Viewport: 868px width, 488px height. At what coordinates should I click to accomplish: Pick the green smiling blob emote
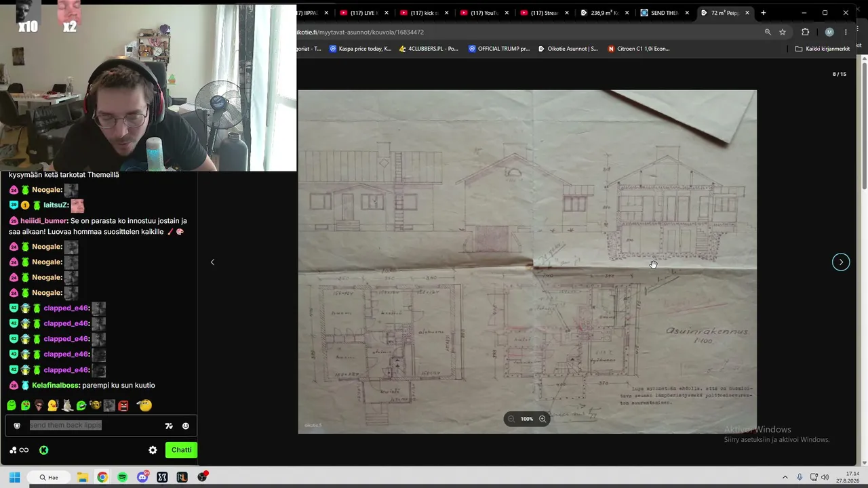tap(12, 405)
